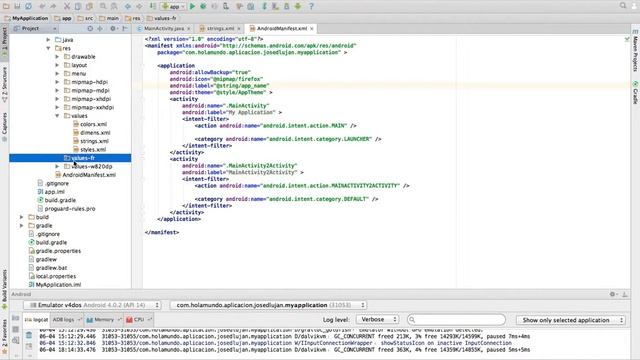The height and width of the screenshot is (360, 640).
Task: Switch to CPU monitor tab
Action: (x=139, y=320)
